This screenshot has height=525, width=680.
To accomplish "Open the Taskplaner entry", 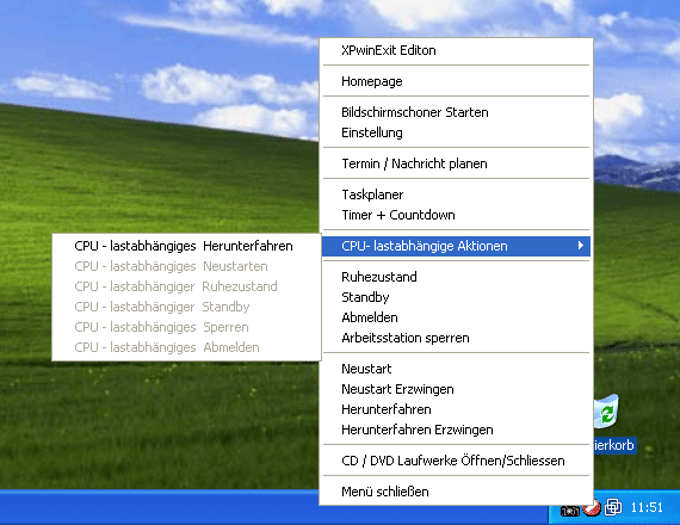I will (x=456, y=195).
